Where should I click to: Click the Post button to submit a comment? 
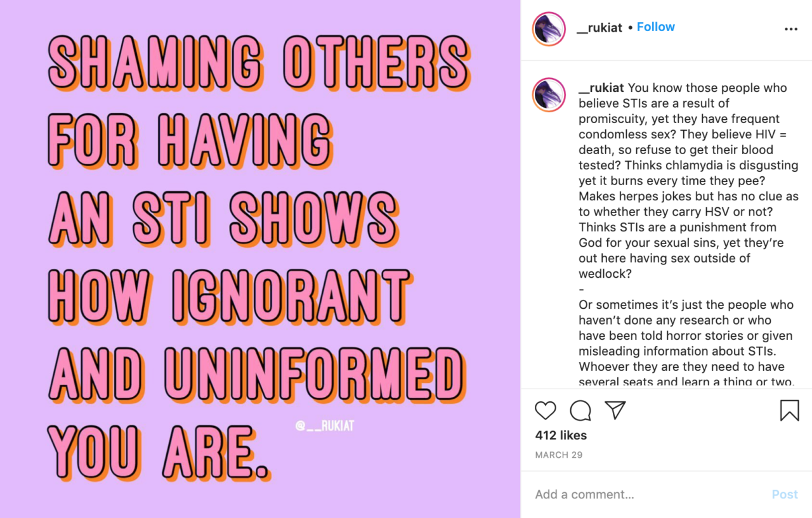pyautogui.click(x=785, y=494)
